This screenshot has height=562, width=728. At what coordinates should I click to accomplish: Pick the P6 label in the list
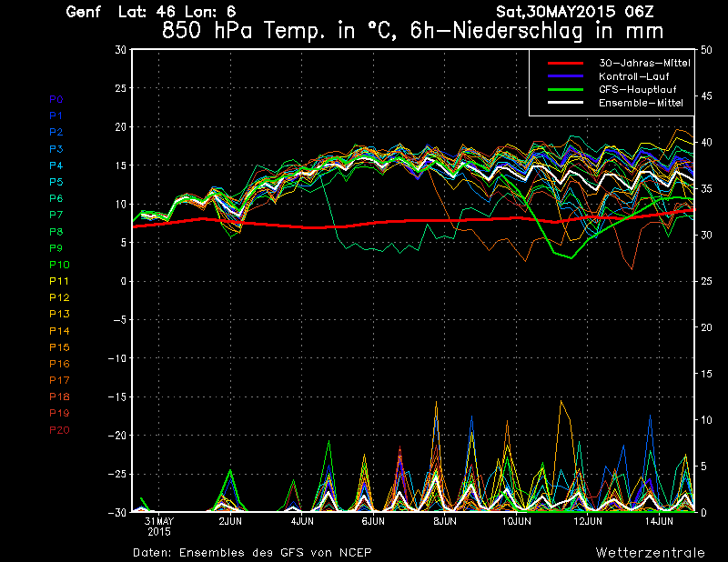click(x=56, y=198)
